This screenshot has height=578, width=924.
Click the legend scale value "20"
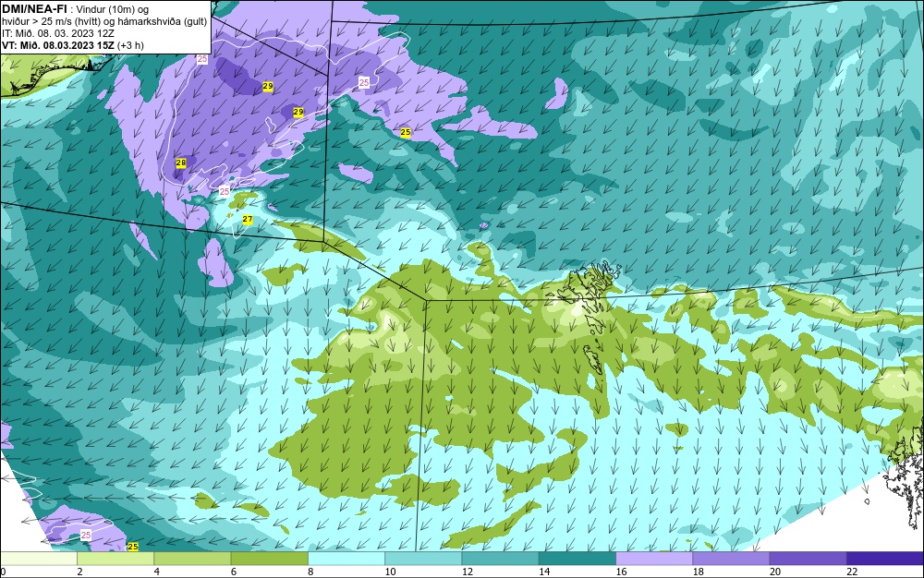click(x=775, y=572)
